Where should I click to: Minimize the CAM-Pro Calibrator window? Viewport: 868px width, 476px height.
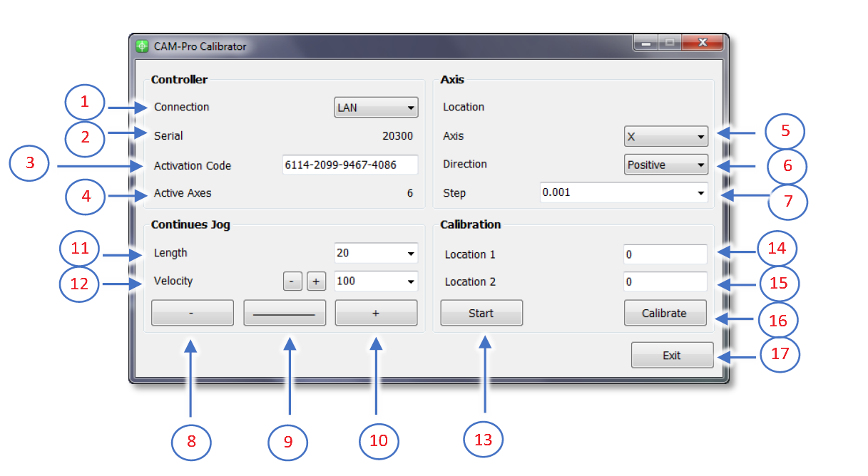tap(645, 43)
